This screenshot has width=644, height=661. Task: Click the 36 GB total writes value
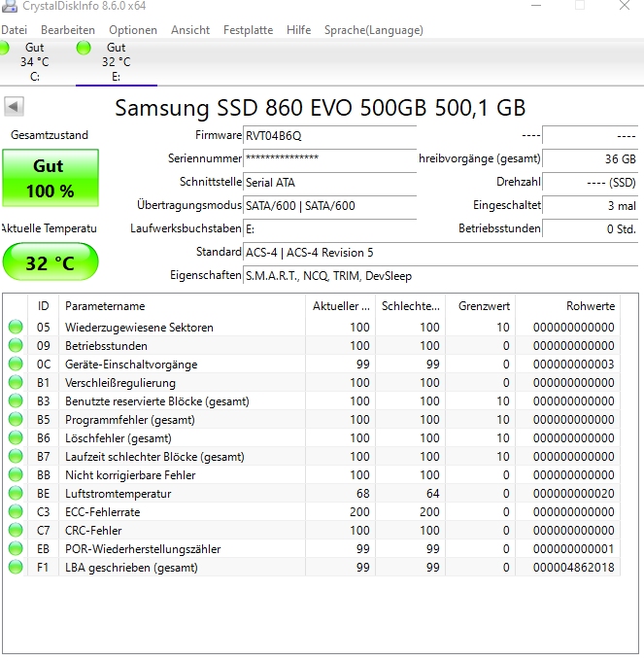pos(590,158)
